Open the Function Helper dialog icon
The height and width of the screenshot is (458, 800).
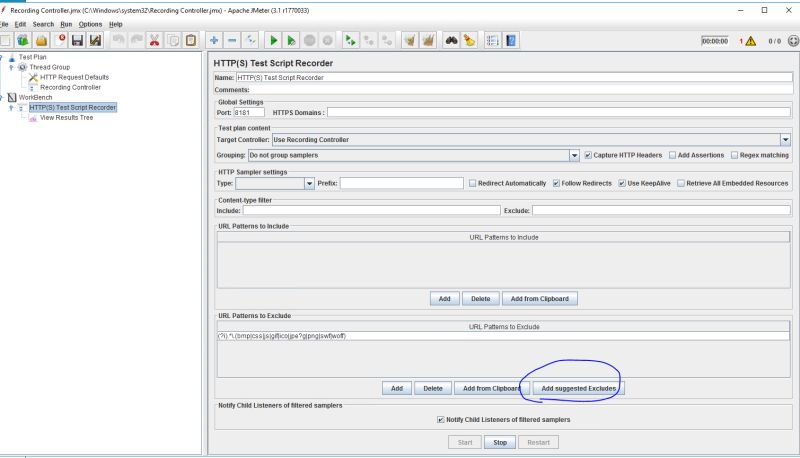pos(492,40)
